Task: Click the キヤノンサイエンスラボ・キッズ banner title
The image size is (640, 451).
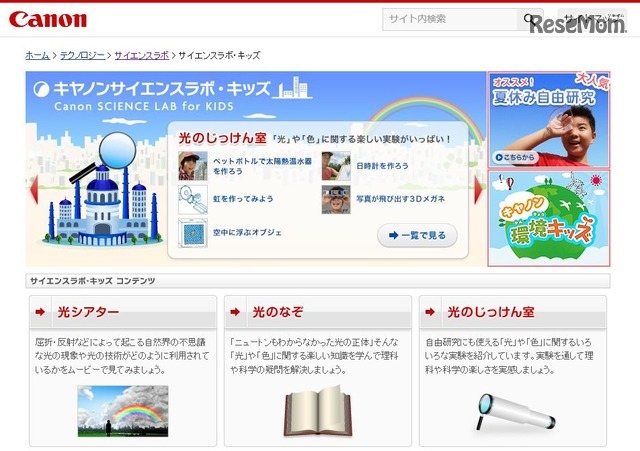Action: pyautogui.click(x=162, y=89)
